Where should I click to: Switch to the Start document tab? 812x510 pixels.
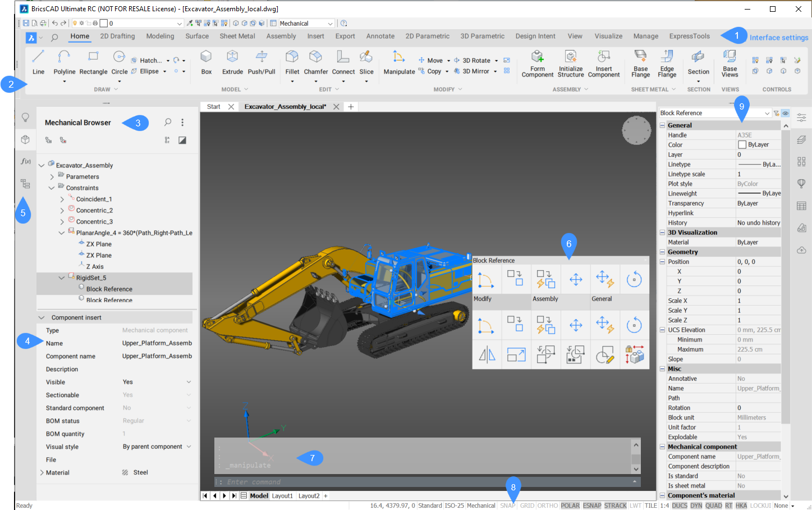coord(213,107)
